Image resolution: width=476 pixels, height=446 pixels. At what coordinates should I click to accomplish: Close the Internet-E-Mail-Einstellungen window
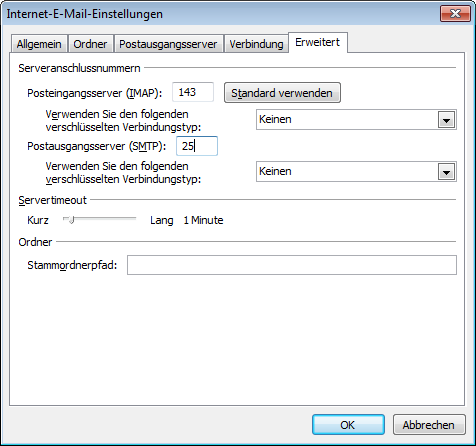coord(455,14)
